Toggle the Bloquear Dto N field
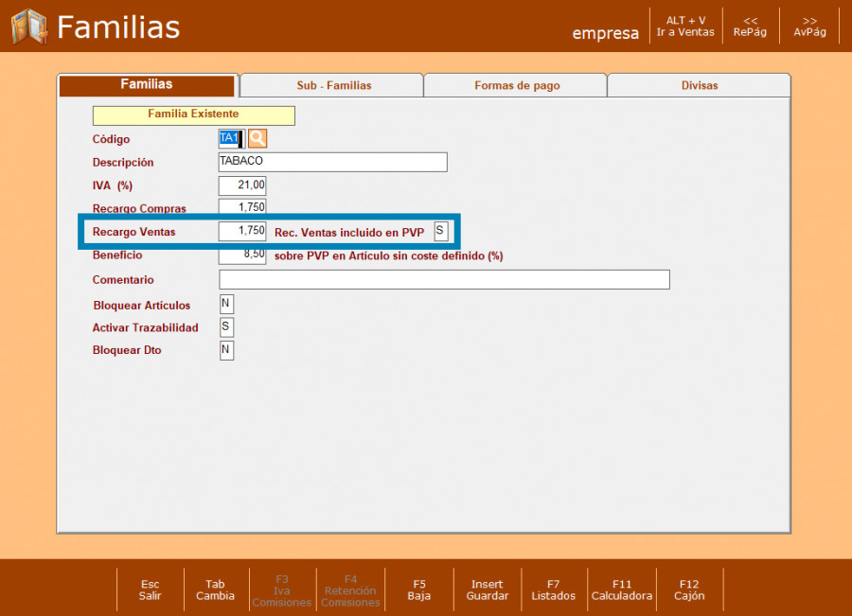Screen dimensions: 852x616 coord(226,350)
